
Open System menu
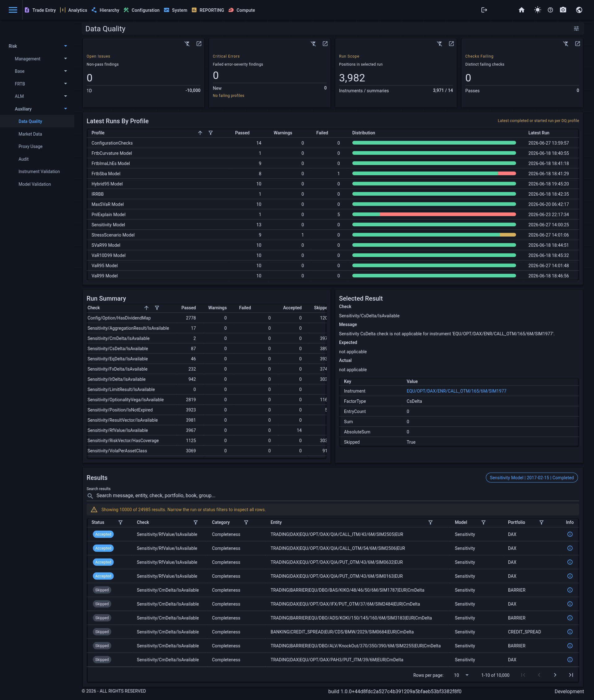175,10
